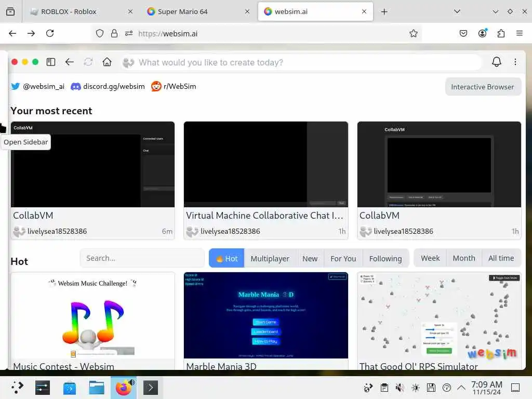The width and height of the screenshot is (532, 399).
Task: Click websim inner refresh icon
Action: coord(88,62)
